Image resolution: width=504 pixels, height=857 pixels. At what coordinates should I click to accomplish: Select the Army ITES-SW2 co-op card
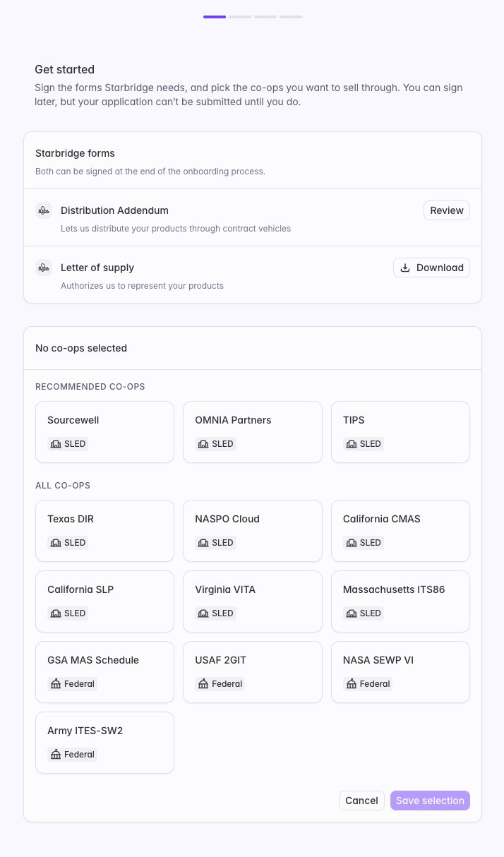104,743
